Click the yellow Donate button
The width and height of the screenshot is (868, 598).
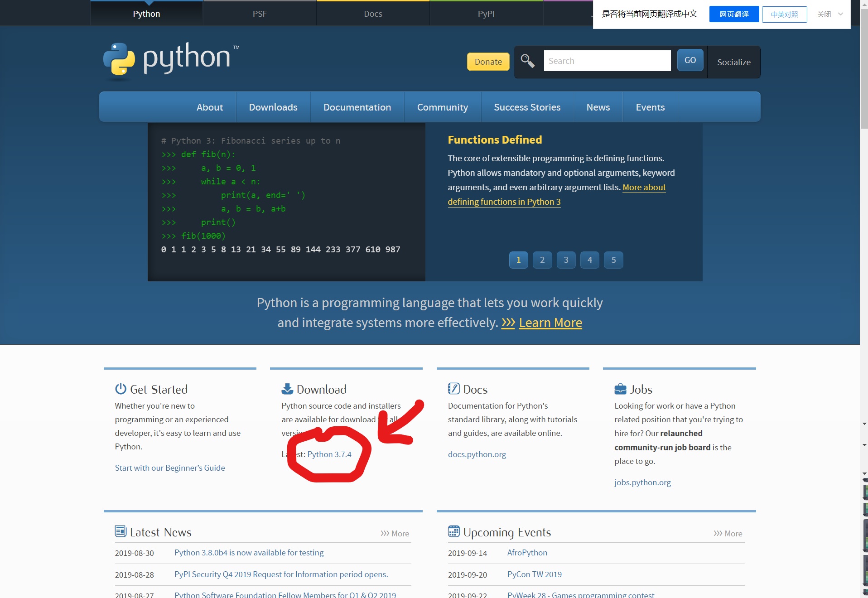tap(488, 62)
